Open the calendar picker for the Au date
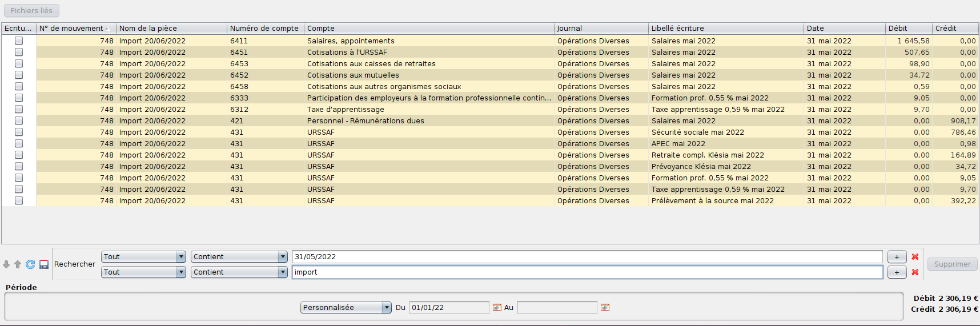The image size is (980, 326). pos(605,308)
